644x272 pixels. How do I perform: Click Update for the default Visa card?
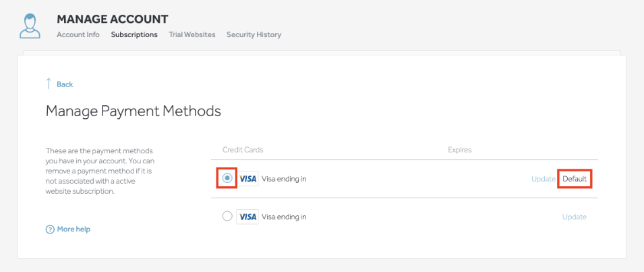(x=544, y=179)
